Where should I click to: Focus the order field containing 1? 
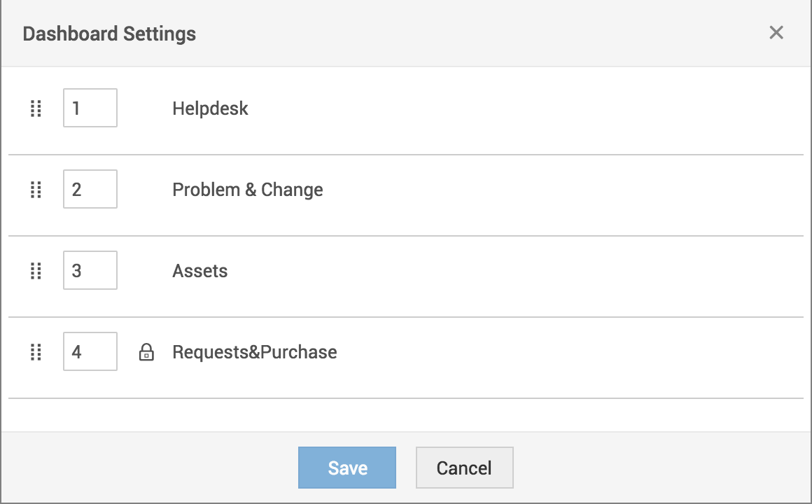point(90,108)
